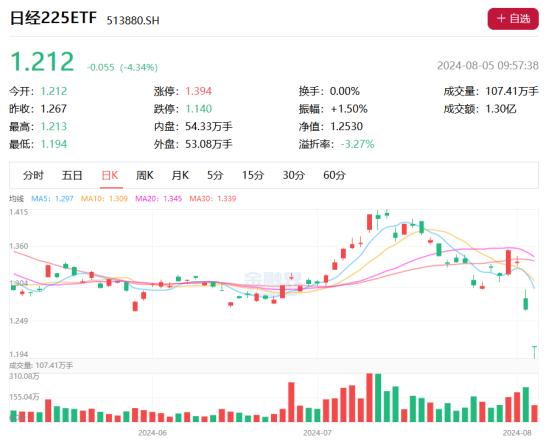Click the change value -0.055 (-4.34%)
The image size is (554, 448).
click(122, 67)
